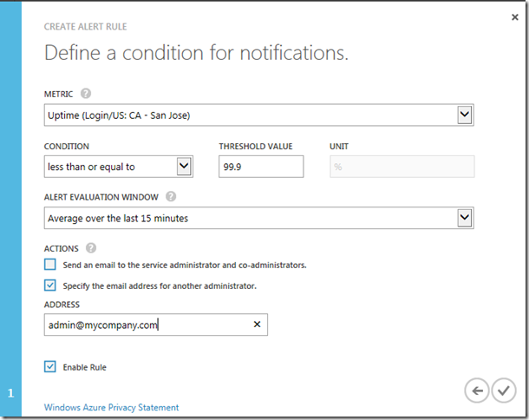The width and height of the screenshot is (529, 420).
Task: Click the Define a condition heading
Action: [196, 54]
